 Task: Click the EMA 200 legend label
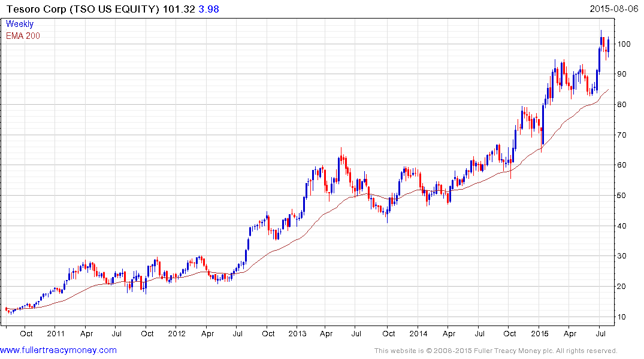click(x=23, y=36)
